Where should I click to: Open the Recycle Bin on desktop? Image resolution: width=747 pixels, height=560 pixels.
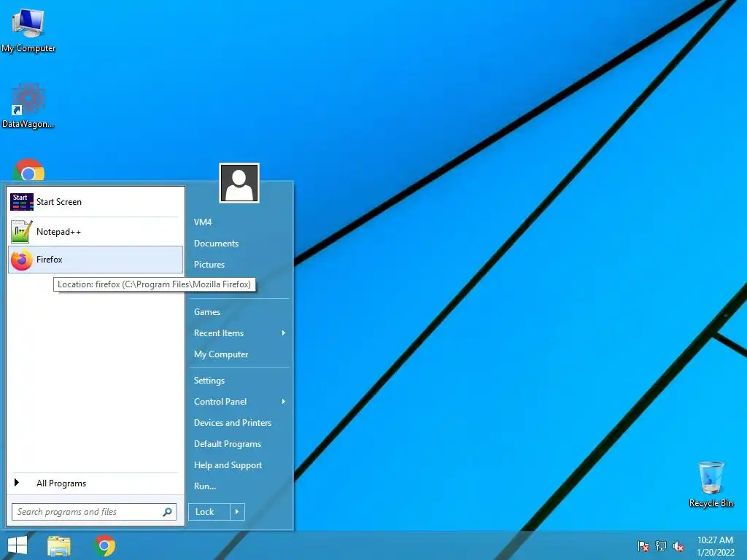coord(711,484)
